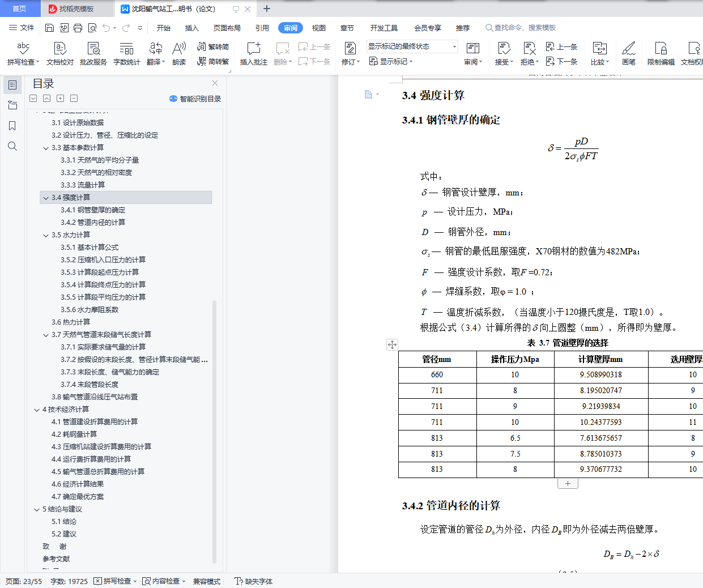Open the search icon in left sidebar
This screenshot has height=588, width=703.
(x=12, y=146)
